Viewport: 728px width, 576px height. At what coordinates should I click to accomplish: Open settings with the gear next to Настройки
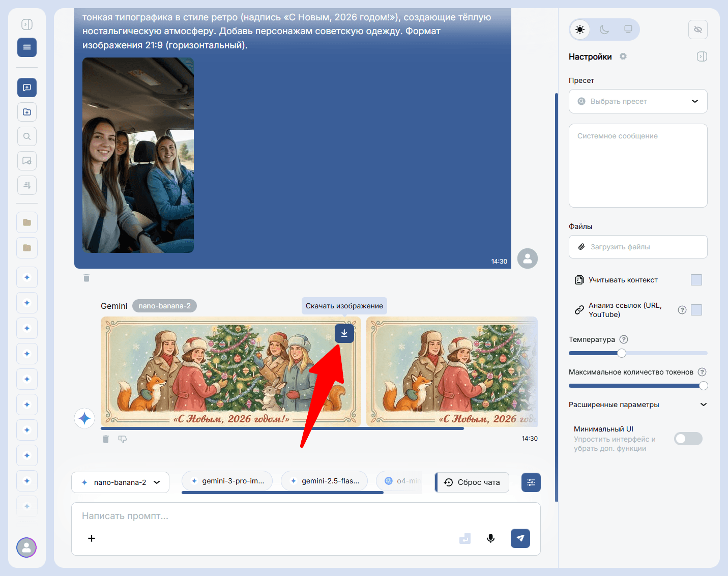click(623, 56)
